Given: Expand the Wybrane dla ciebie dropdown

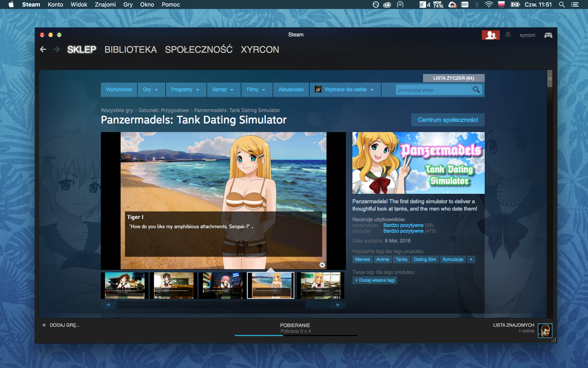Looking at the screenshot, I should click(x=345, y=90).
